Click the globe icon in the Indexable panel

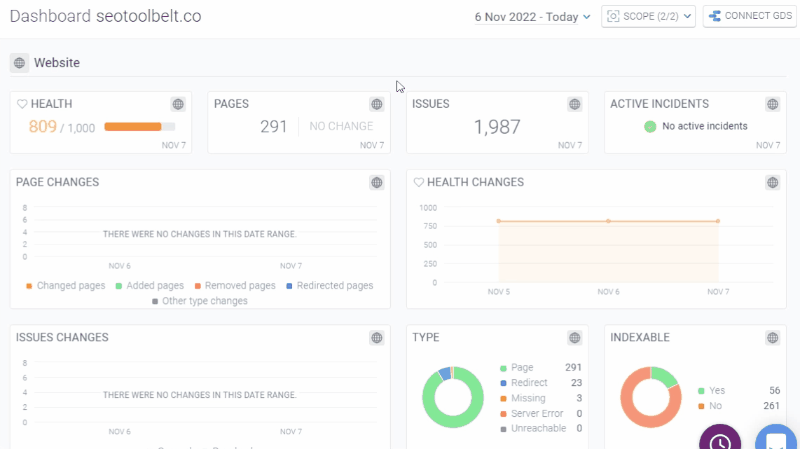pos(772,338)
